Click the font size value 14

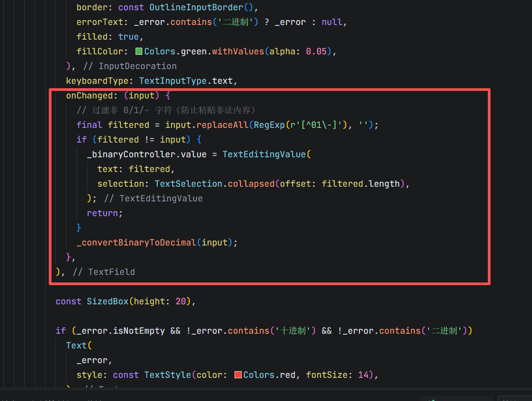tap(363, 375)
